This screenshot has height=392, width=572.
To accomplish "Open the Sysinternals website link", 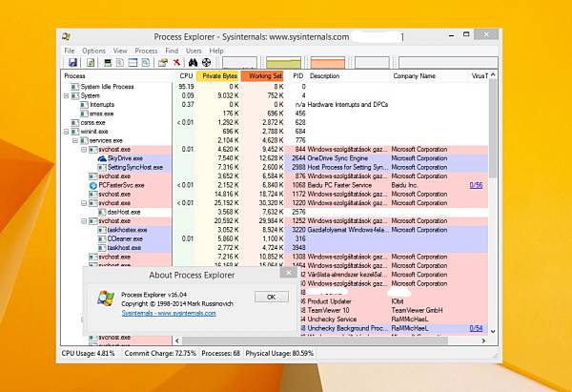I will [169, 313].
